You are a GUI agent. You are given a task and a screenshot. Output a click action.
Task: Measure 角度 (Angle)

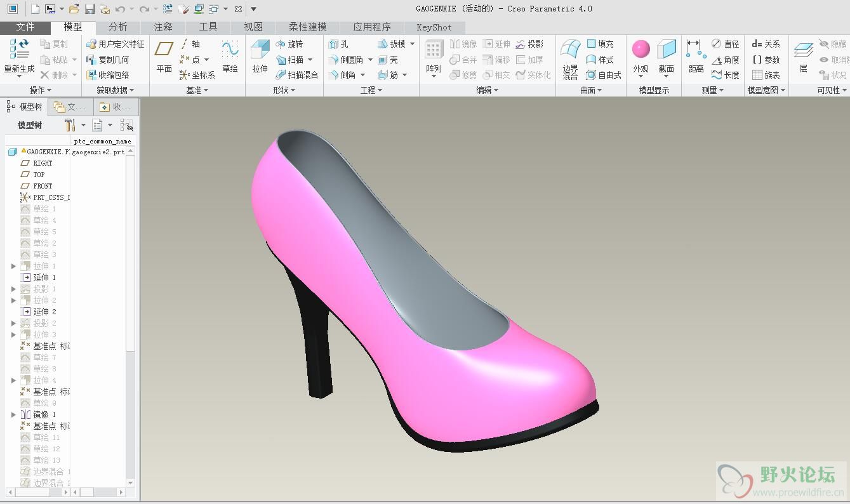tap(726, 60)
